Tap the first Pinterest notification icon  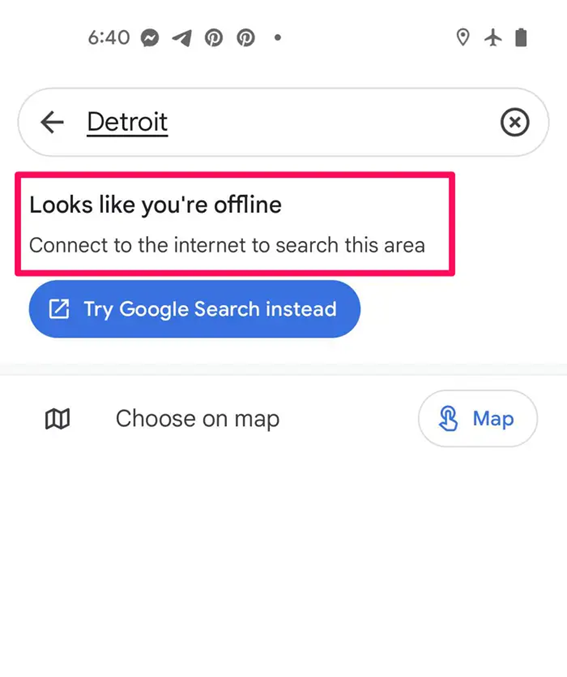(x=214, y=38)
